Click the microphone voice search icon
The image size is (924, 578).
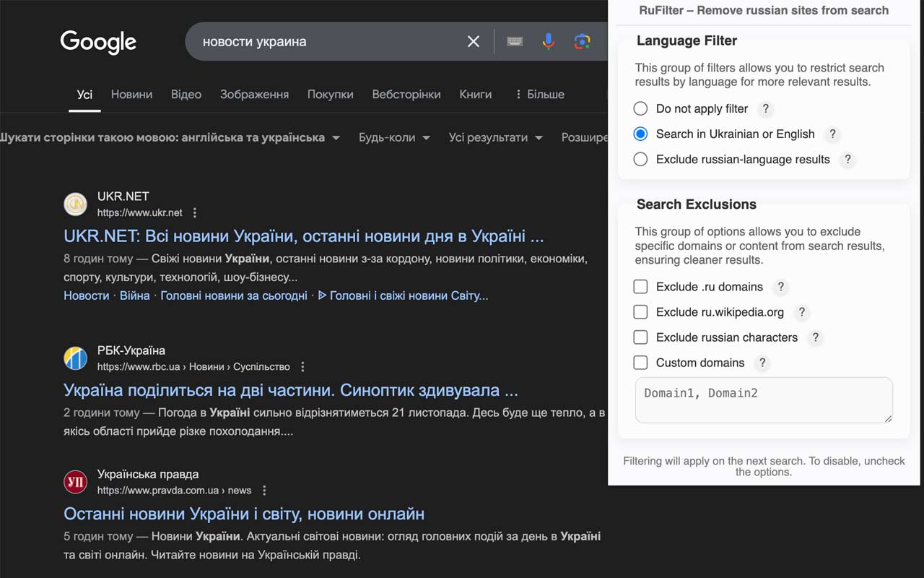pos(548,41)
